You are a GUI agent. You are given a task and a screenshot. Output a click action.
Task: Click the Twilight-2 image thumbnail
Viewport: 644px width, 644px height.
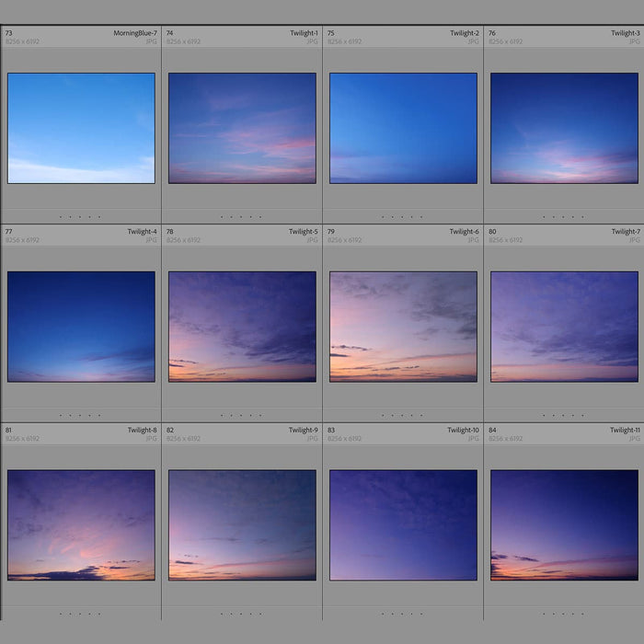click(403, 128)
